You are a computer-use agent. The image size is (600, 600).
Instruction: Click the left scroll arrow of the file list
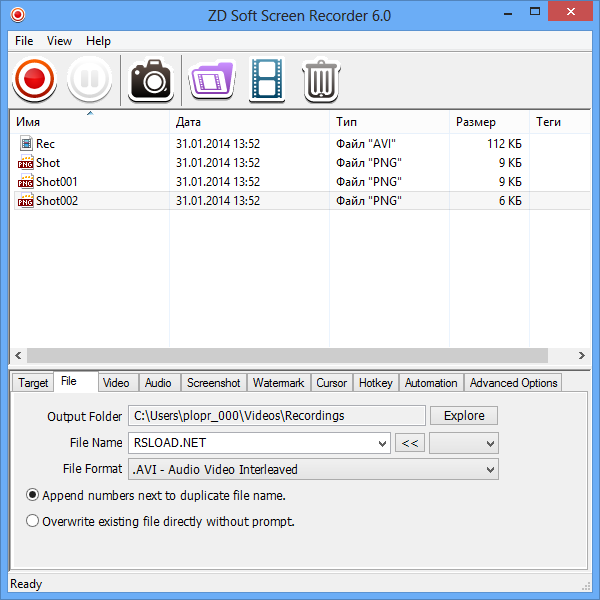(x=18, y=355)
